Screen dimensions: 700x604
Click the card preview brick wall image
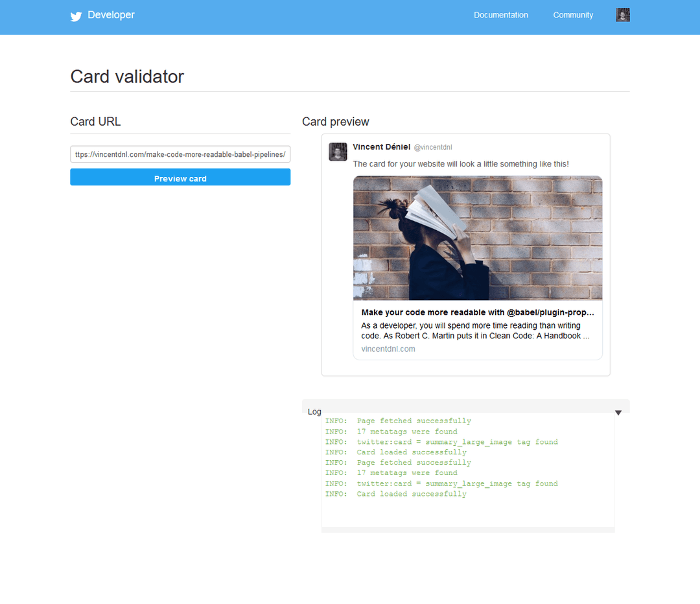point(478,238)
